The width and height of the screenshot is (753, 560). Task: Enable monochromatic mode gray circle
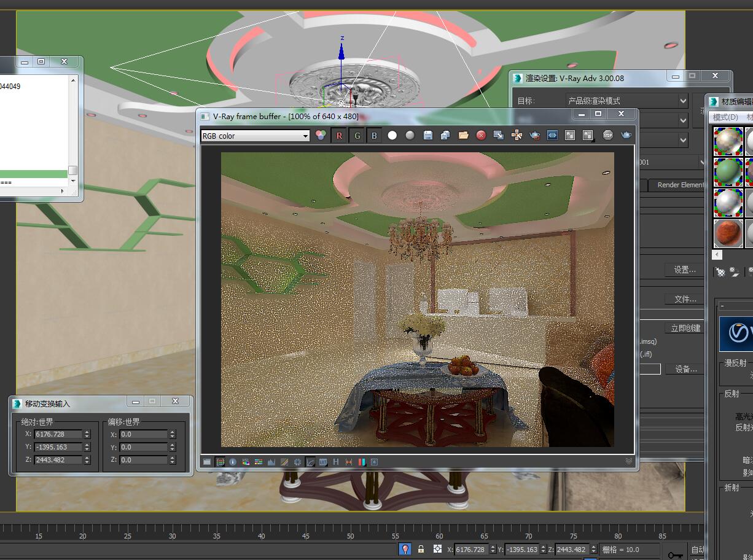click(410, 136)
